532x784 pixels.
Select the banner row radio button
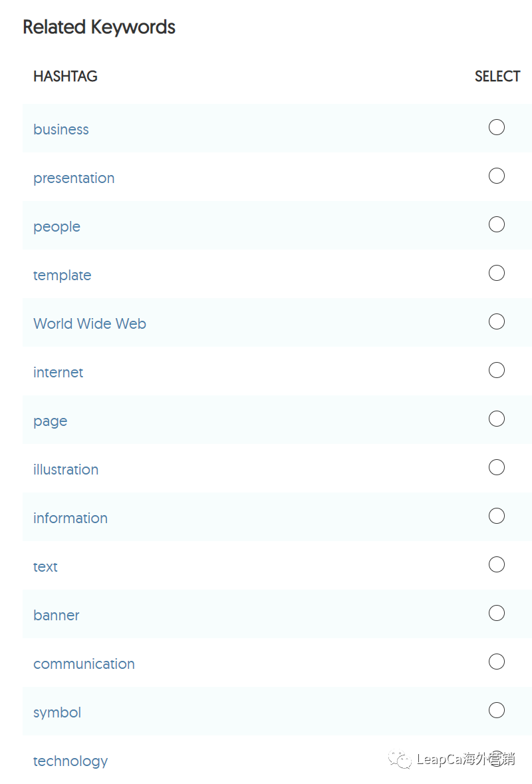pos(496,613)
